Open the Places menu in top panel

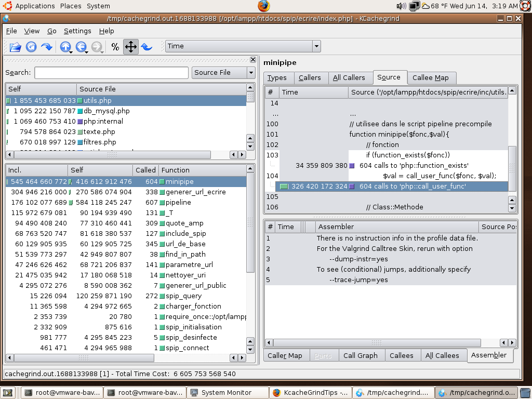click(71, 6)
